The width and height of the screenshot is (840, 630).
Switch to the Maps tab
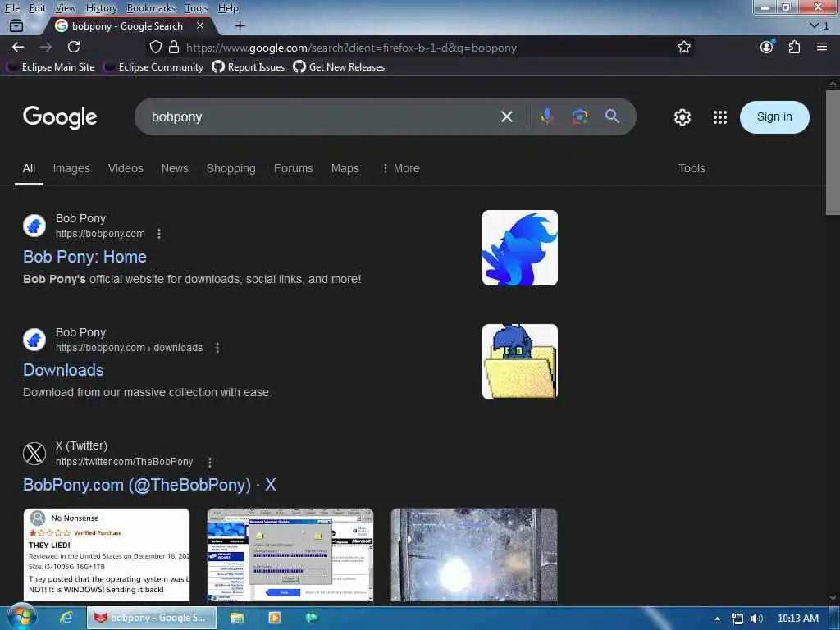point(345,168)
